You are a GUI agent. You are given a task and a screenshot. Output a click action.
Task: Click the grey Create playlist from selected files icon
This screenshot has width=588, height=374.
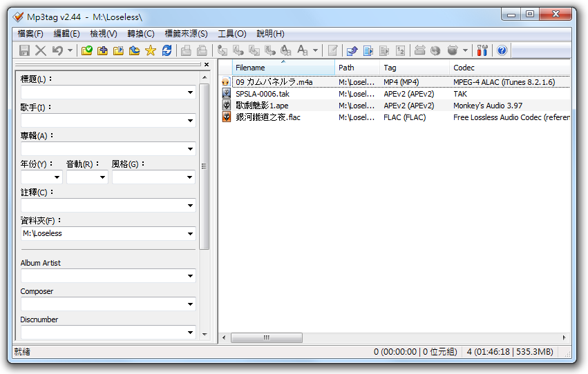pyautogui.click(x=384, y=50)
